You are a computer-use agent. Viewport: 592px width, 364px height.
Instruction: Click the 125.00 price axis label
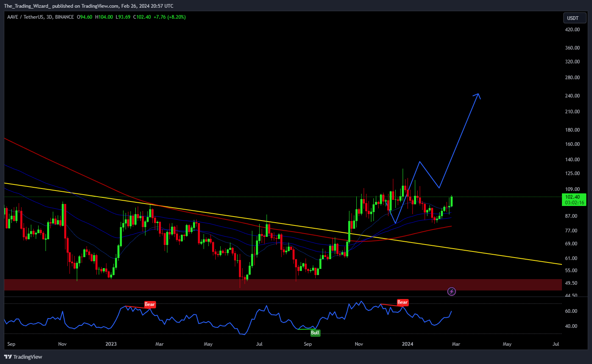pyautogui.click(x=572, y=173)
